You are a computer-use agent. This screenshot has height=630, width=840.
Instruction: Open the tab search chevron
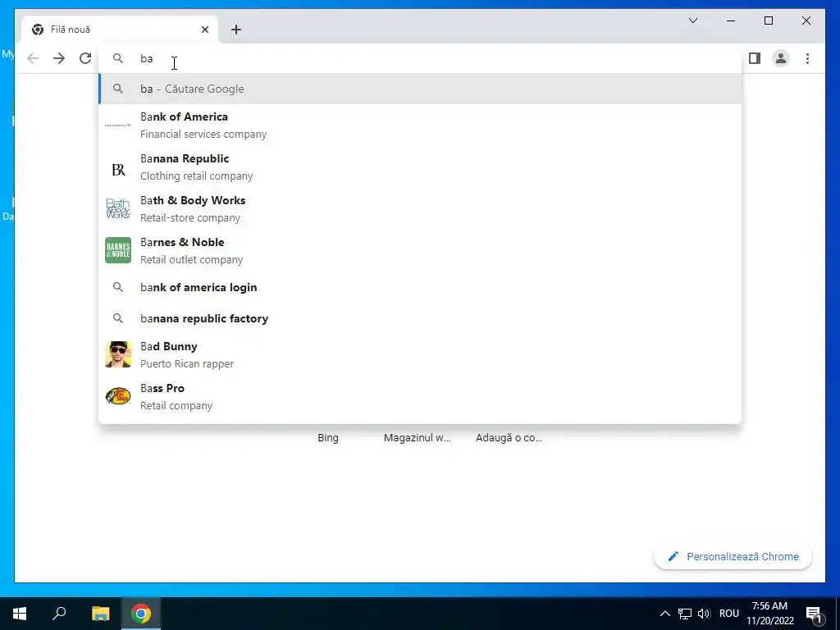point(692,21)
